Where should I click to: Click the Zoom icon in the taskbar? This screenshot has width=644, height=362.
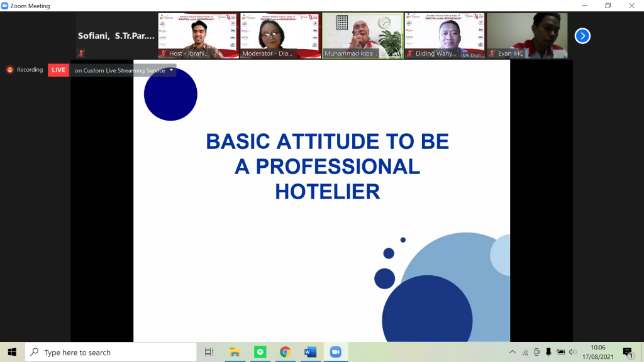point(336,352)
